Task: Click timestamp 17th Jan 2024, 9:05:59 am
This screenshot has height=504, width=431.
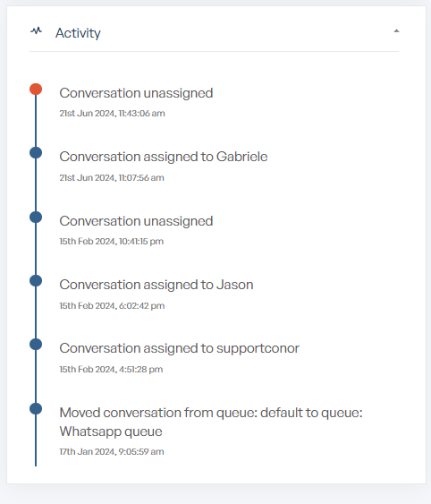Action: point(112,451)
